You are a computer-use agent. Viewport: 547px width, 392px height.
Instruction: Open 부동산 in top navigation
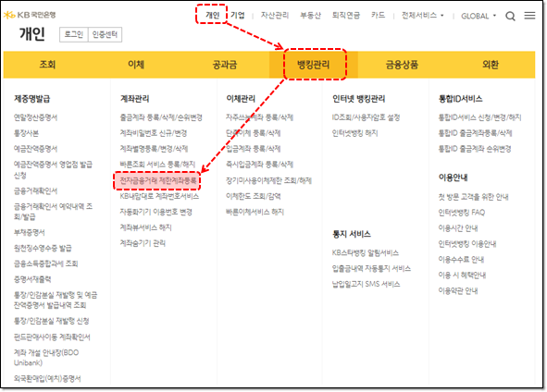[310, 16]
